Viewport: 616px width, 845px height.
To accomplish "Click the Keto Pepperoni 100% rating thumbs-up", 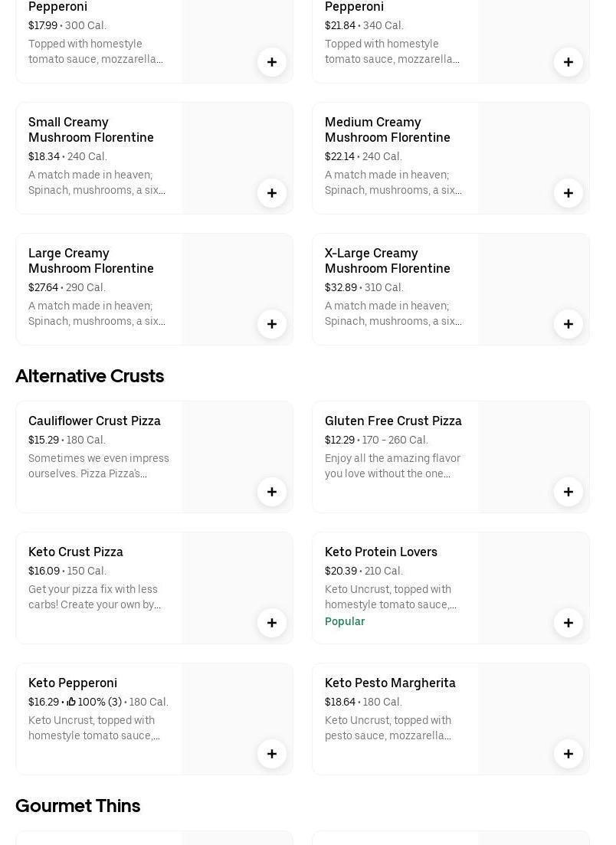I will click(x=71, y=702).
